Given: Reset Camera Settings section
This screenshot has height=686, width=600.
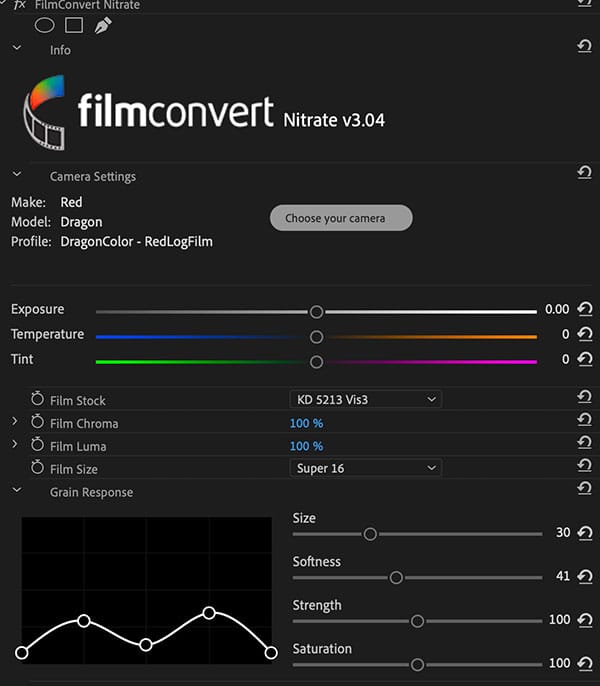Looking at the screenshot, I should (x=584, y=172).
